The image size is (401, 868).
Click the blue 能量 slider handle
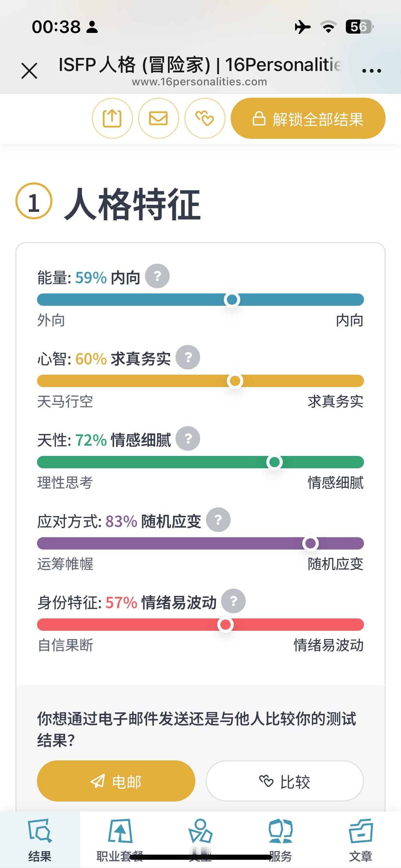tap(232, 300)
